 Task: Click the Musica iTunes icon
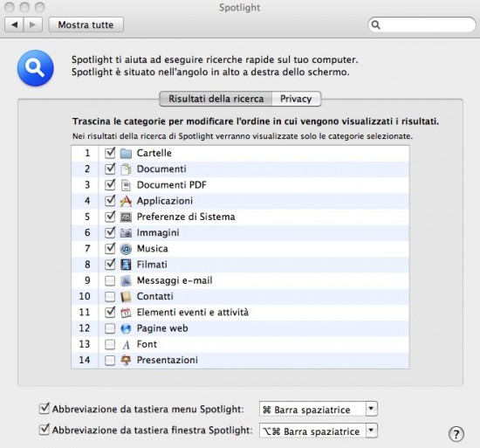coord(126,249)
